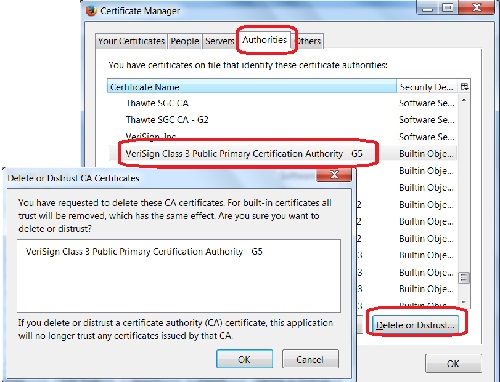The width and height of the screenshot is (500, 382).
Task: Click Builtin Obje... cell of VeriSign G5 row
Action: tap(427, 154)
